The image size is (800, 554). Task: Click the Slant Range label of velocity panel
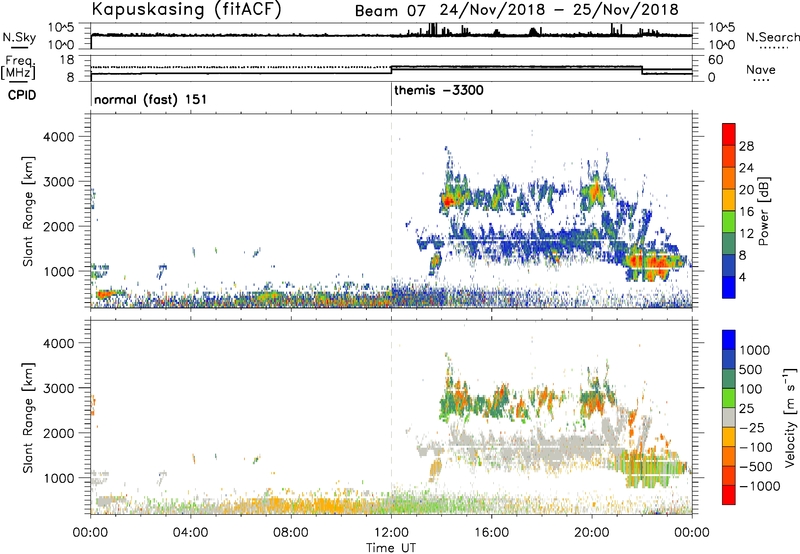pyautogui.click(x=28, y=418)
